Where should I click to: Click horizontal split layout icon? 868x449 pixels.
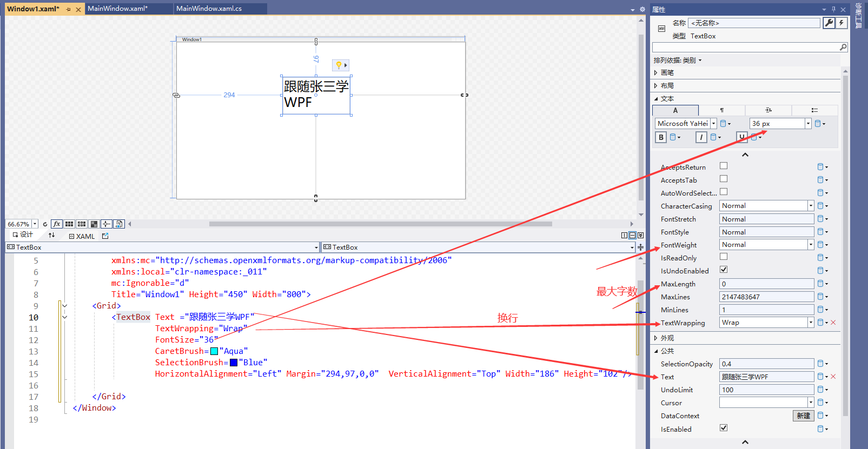pyautogui.click(x=632, y=236)
